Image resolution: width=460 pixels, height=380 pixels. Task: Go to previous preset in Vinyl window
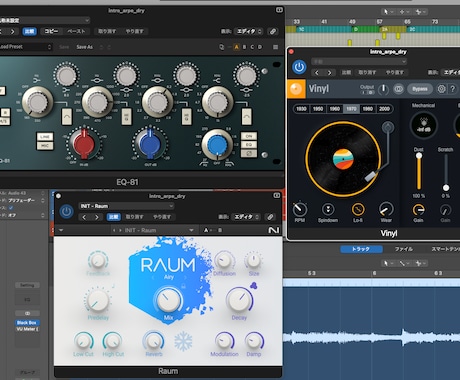[317, 72]
